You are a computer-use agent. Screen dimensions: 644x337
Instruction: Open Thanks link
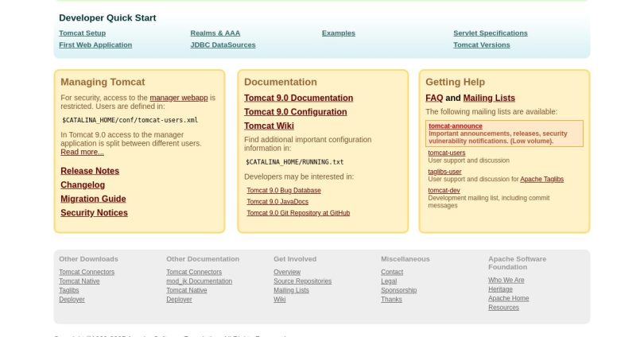point(391,299)
